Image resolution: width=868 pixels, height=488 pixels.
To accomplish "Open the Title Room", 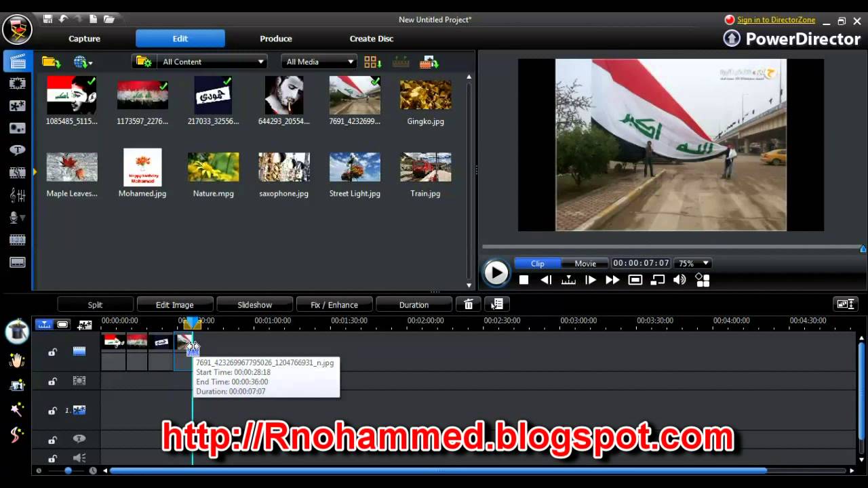I will (18, 150).
